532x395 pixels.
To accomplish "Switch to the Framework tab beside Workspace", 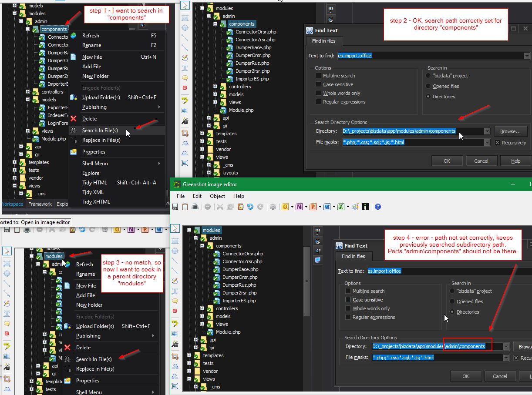I will click(40, 204).
